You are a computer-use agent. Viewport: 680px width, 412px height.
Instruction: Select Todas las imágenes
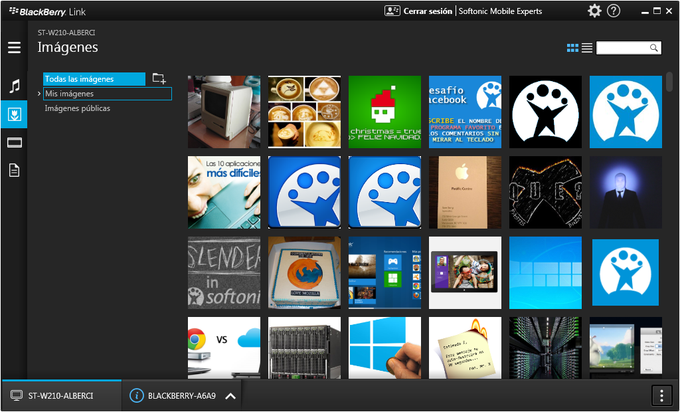point(94,79)
